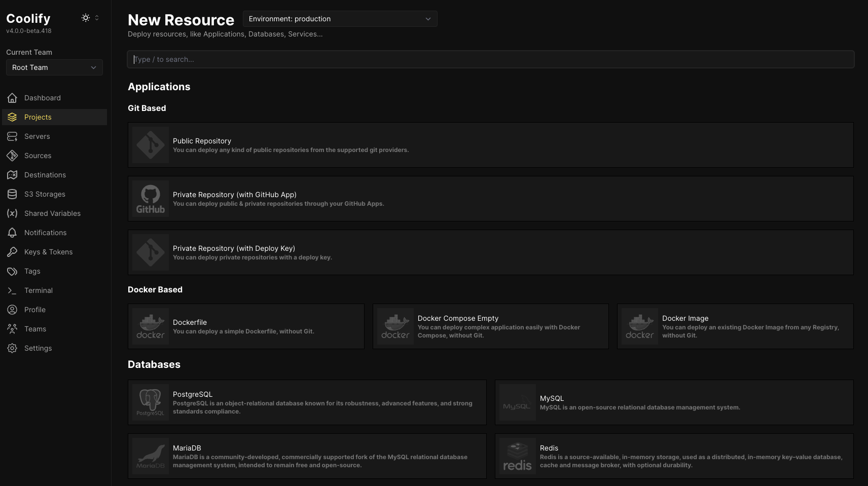Click the Servers icon in sidebar
Image resolution: width=868 pixels, height=486 pixels.
[12, 136]
